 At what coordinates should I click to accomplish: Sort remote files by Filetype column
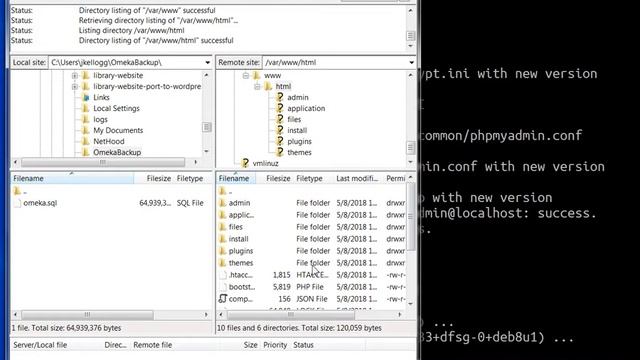313,178
